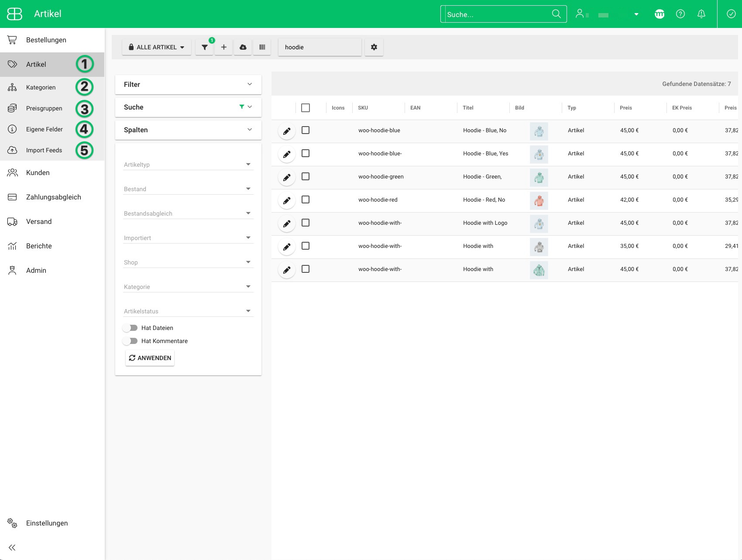Check the 35,00 € hoodie row checkbox
This screenshot has width=742, height=560.
click(306, 246)
